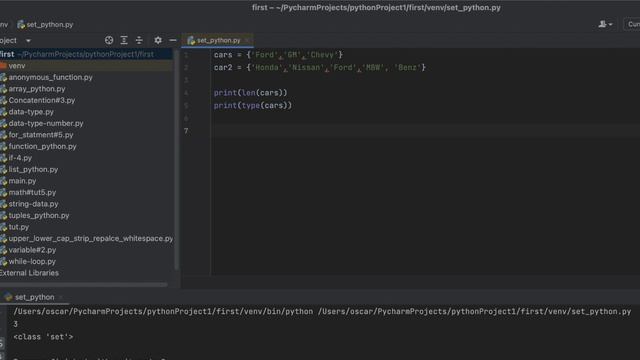Open if-4.py file
Viewport: 640px width, 360px height.
(x=20, y=158)
